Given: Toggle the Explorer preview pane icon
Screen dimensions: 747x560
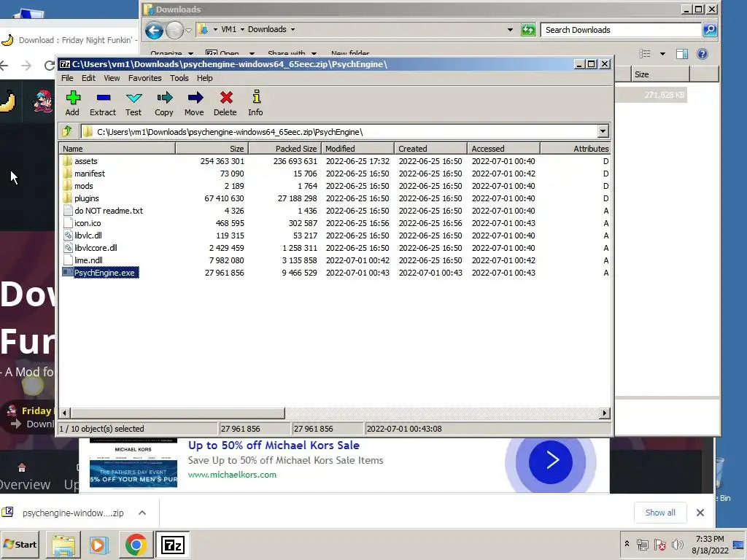Looking at the screenshot, I should 682,54.
